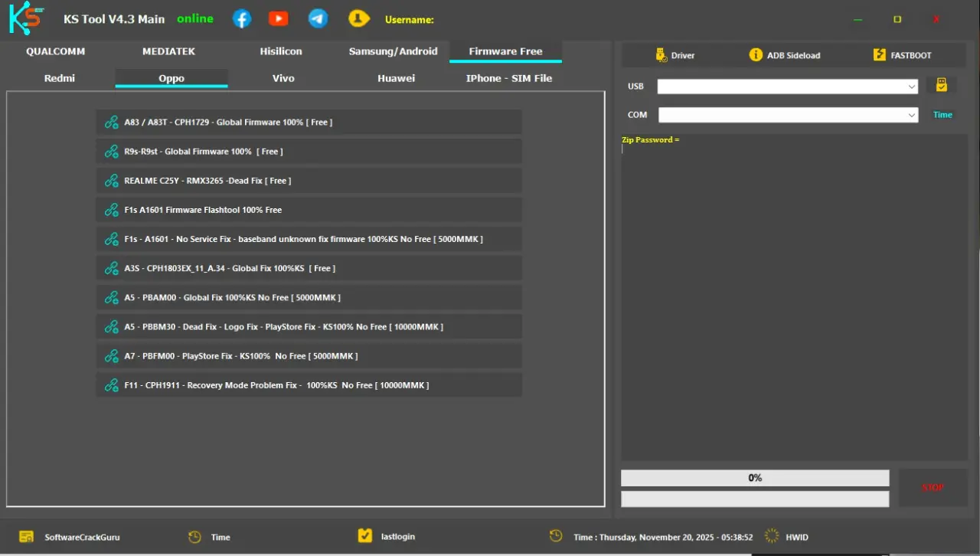
Task: Click the Username label in title bar
Action: 409,20
